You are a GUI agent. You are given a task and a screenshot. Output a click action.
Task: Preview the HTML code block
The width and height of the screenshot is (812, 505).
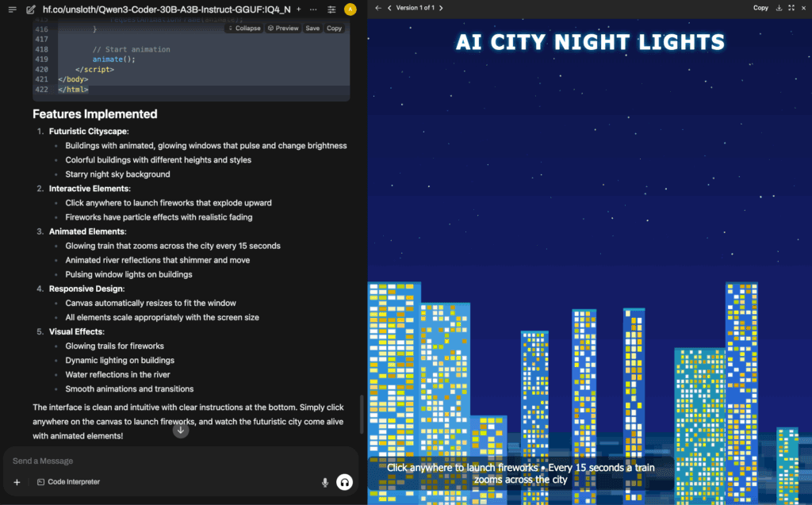coord(283,28)
